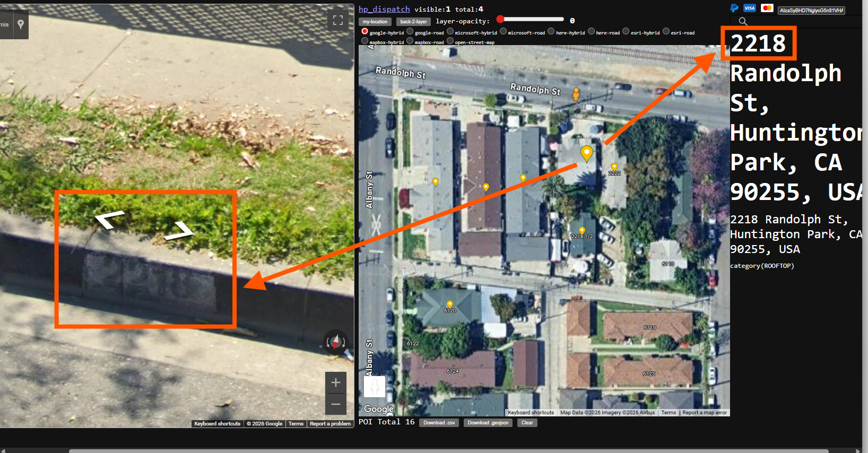This screenshot has width=868, height=453.
Task: Choose the open-street-map basemap option
Action: [450, 41]
